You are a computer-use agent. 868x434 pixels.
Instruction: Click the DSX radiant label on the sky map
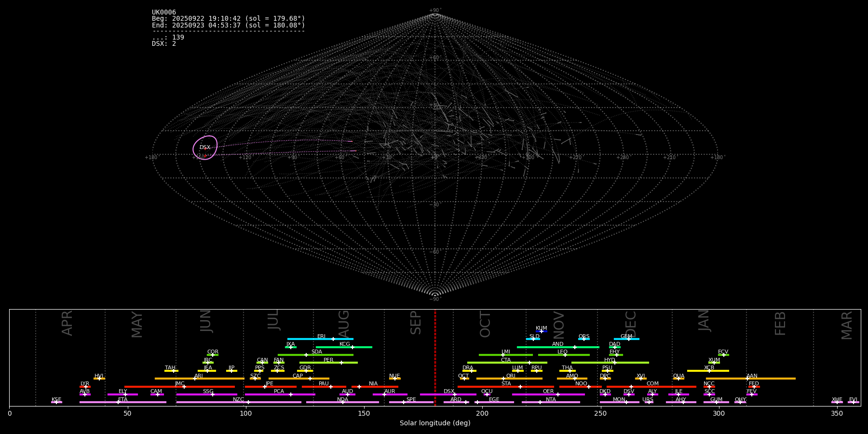point(205,148)
